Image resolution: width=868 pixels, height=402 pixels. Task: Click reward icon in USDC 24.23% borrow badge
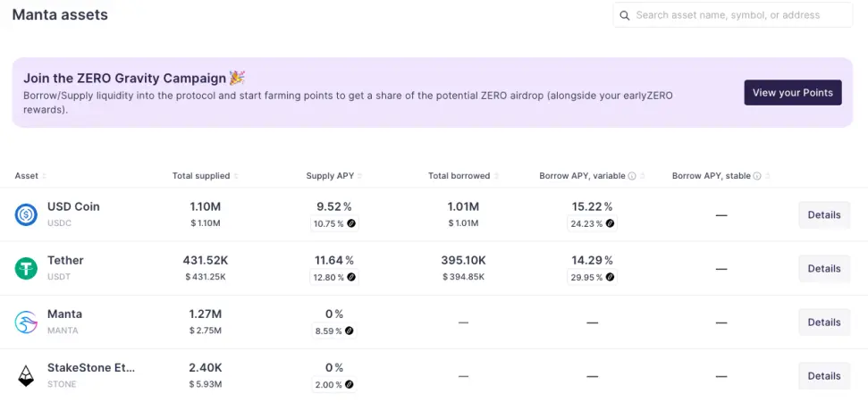[610, 223]
